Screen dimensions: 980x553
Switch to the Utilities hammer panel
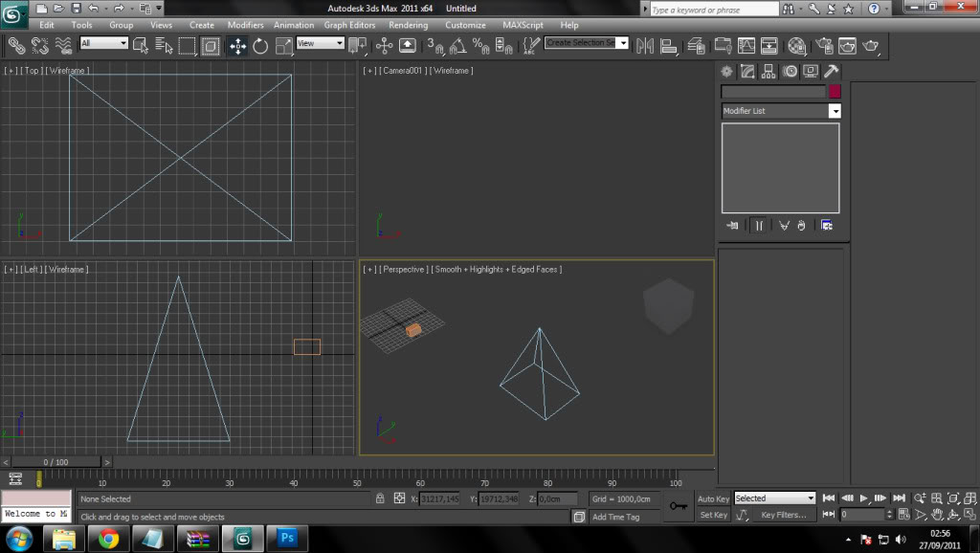(x=831, y=72)
